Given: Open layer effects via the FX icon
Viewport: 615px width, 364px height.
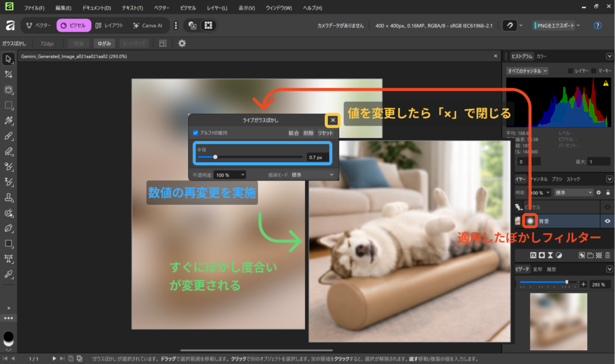Looking at the screenshot, I should 534,255.
